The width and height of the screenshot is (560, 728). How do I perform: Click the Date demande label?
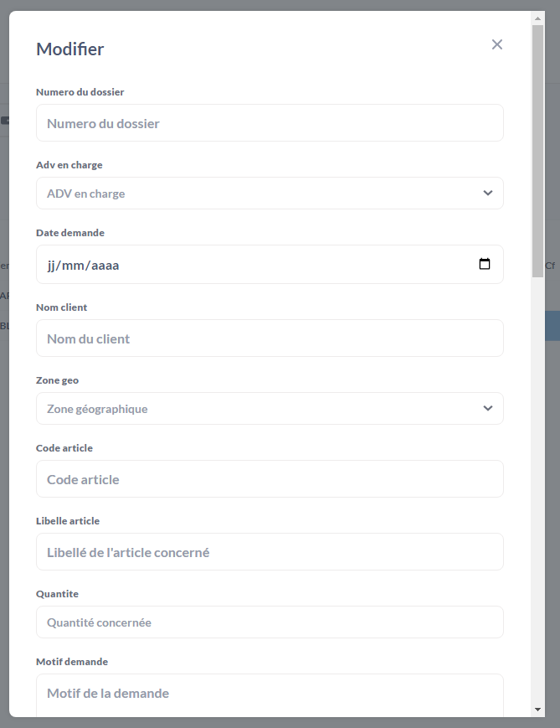[70, 233]
